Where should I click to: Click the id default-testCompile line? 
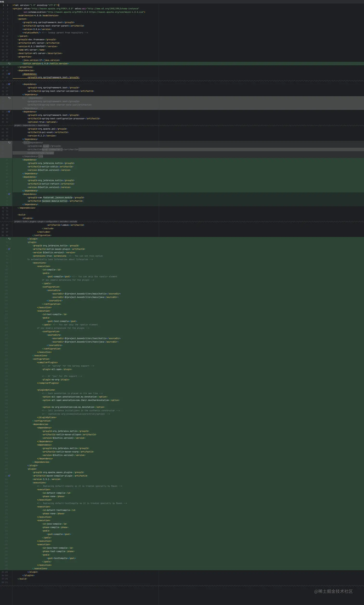59,510
